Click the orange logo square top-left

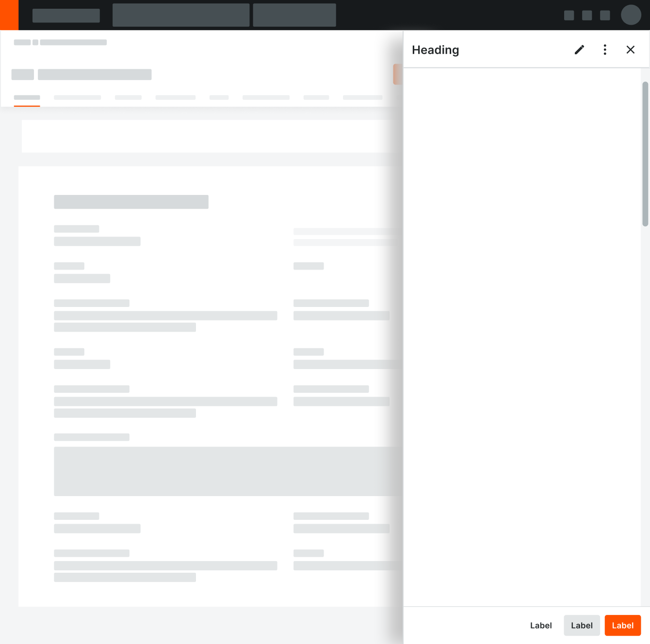point(9,15)
